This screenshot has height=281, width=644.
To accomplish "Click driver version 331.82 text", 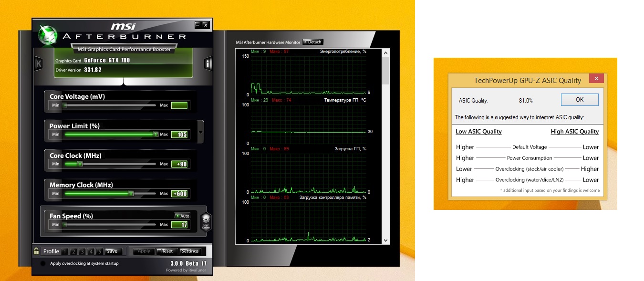I will (x=93, y=70).
